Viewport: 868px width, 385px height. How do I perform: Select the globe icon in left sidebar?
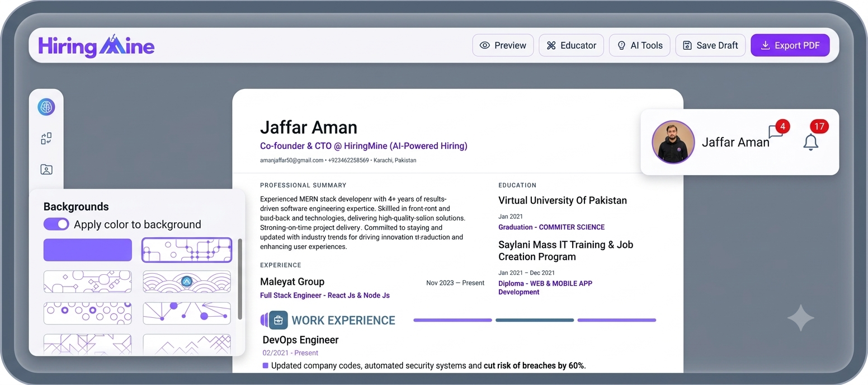coord(46,107)
